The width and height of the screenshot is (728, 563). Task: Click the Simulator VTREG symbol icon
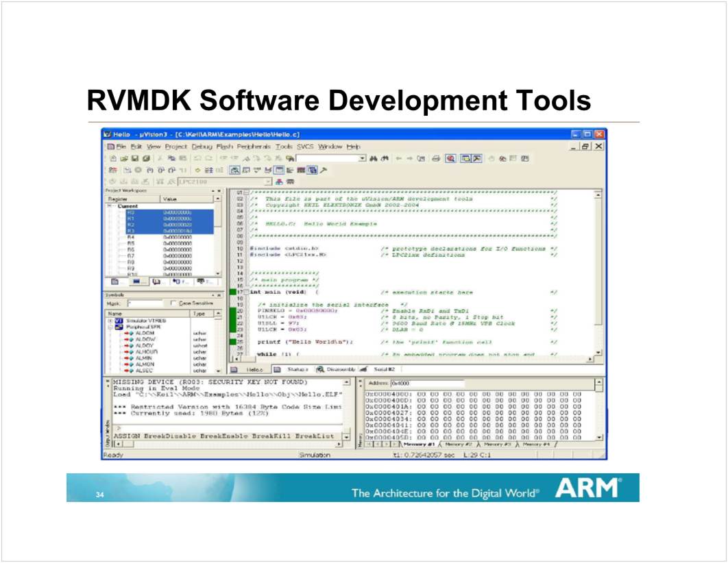click(x=119, y=321)
